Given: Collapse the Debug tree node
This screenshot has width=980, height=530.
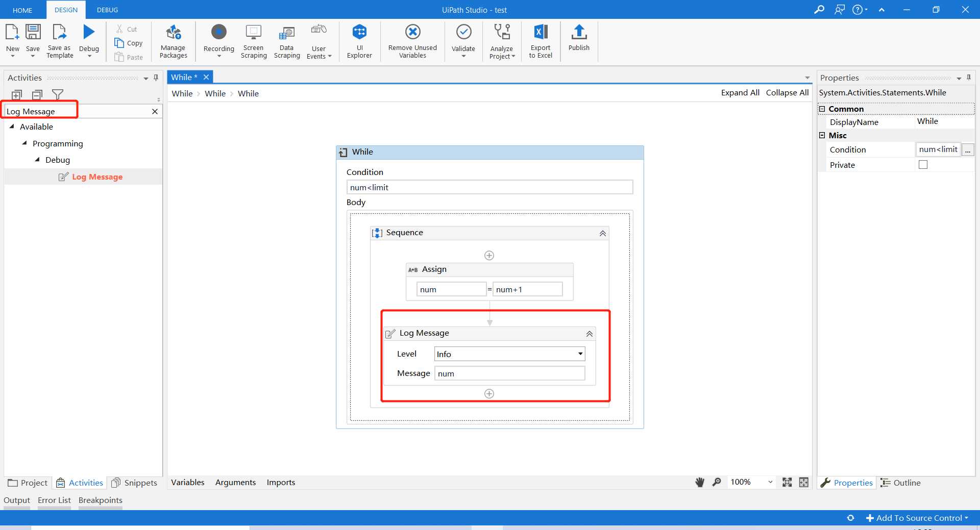Looking at the screenshot, I should tap(37, 159).
